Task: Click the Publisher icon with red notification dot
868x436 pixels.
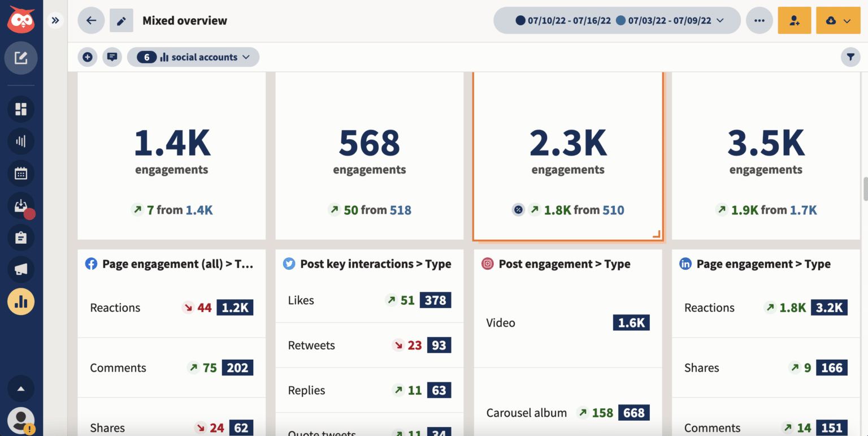Action: [21, 205]
